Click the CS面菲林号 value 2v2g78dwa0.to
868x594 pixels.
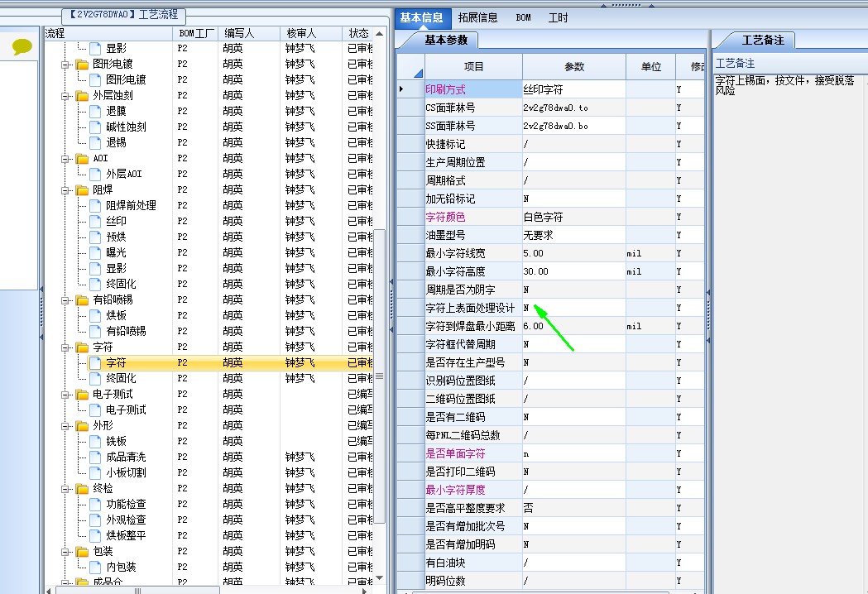pyautogui.click(x=574, y=108)
